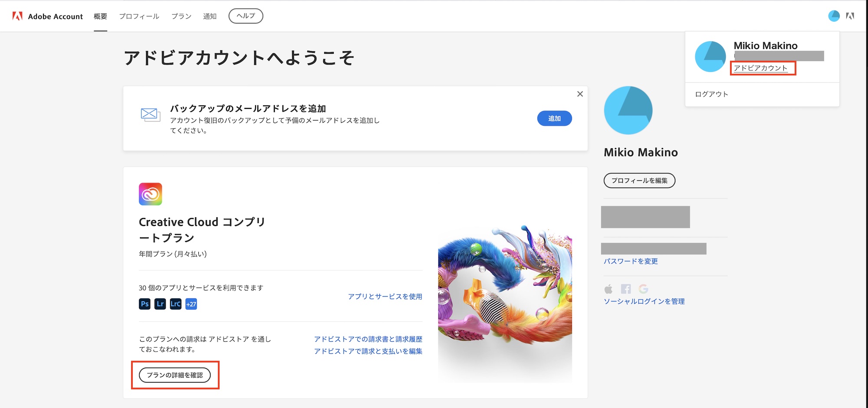Screen dimensions: 868x408
Task: Click the Adobe logo in header
Action: coord(17,16)
